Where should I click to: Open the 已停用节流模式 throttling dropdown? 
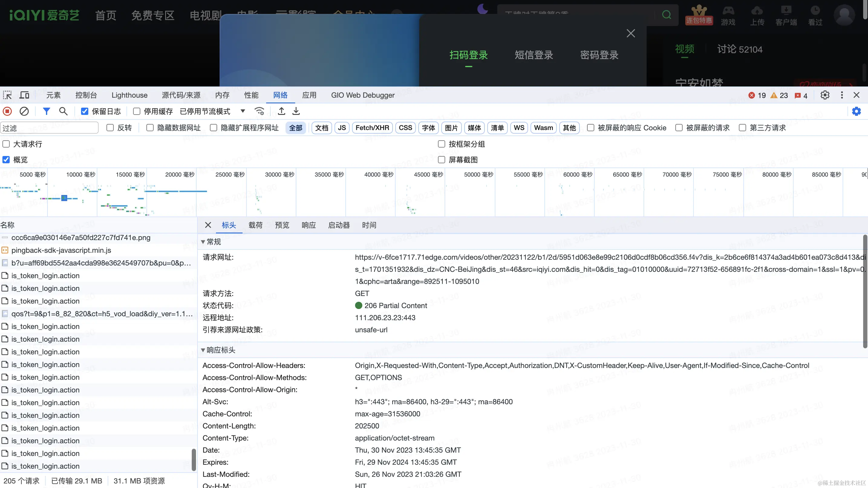pyautogui.click(x=213, y=111)
